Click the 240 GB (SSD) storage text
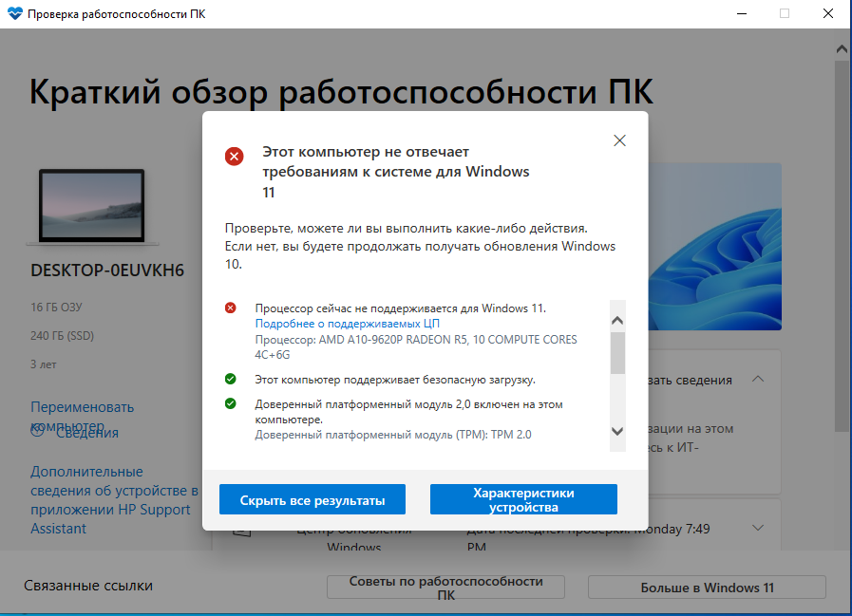 [x=63, y=336]
